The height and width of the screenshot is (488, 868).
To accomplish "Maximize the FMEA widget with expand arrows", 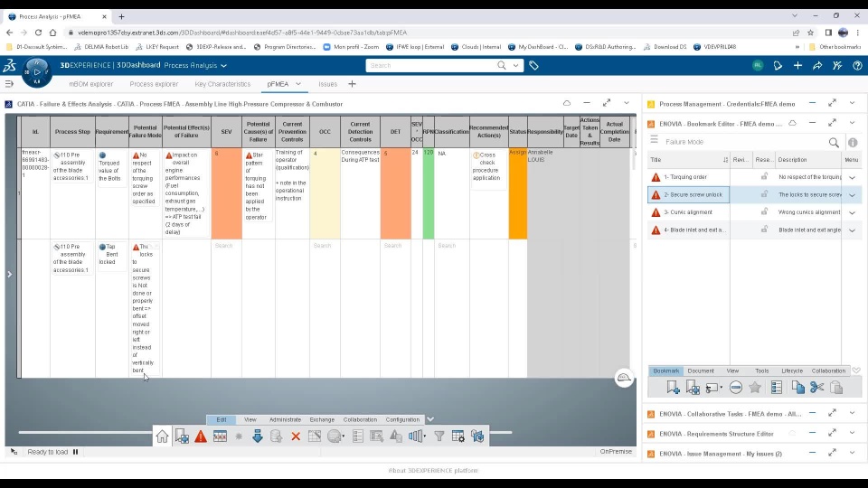I will 607,103.
